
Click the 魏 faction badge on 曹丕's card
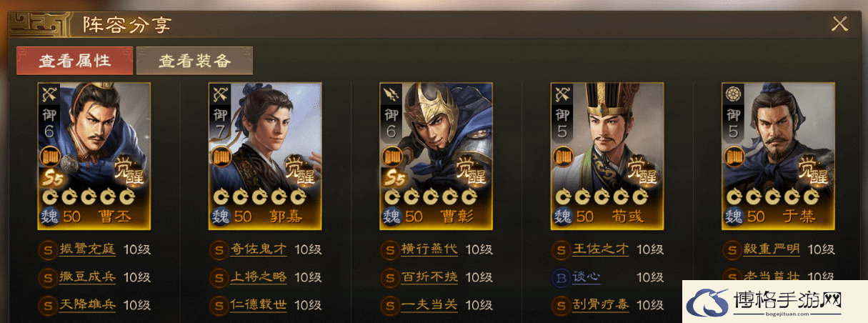[x=50, y=216]
